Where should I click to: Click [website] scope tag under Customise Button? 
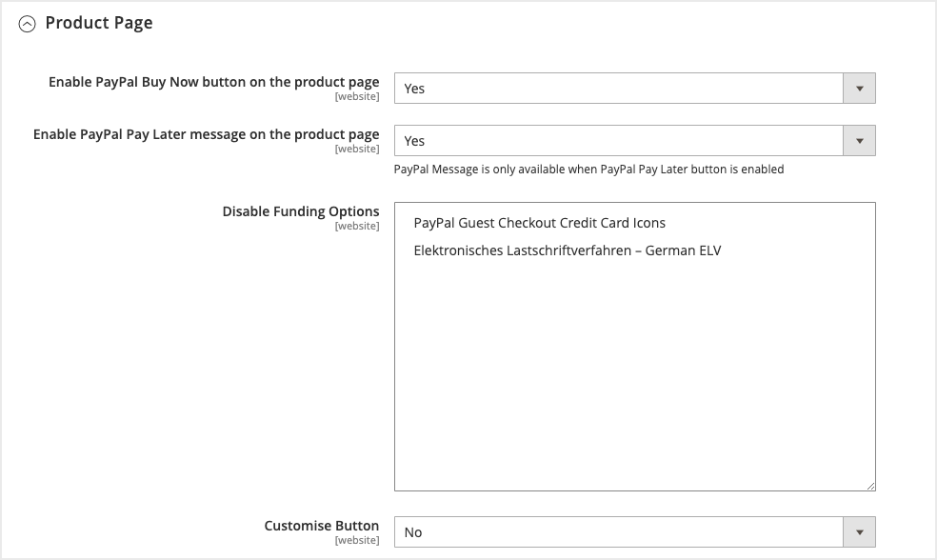pos(356,541)
